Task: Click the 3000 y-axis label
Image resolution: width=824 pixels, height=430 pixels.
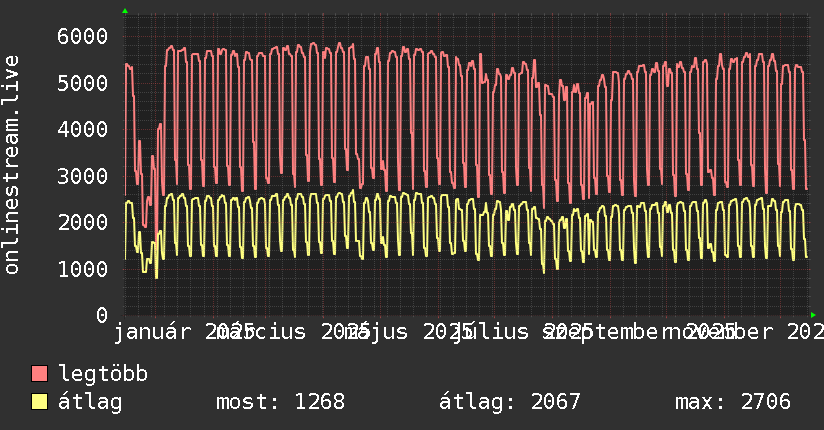Action: (83, 176)
